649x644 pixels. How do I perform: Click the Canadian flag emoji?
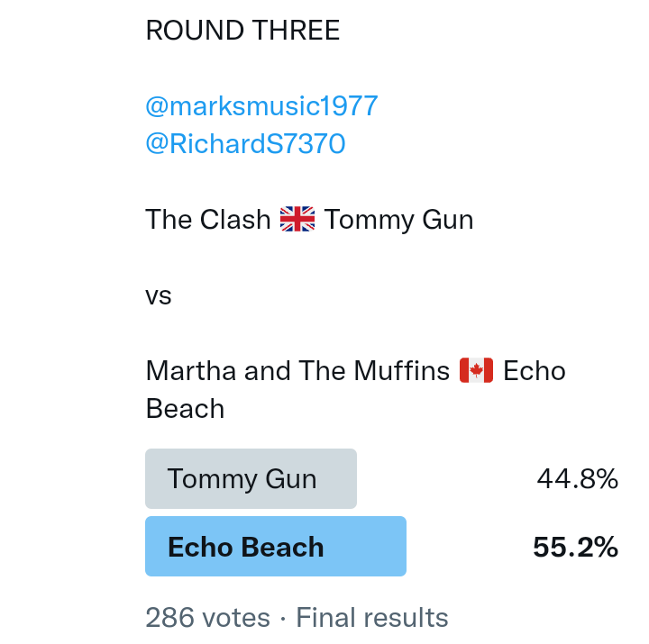[476, 370]
